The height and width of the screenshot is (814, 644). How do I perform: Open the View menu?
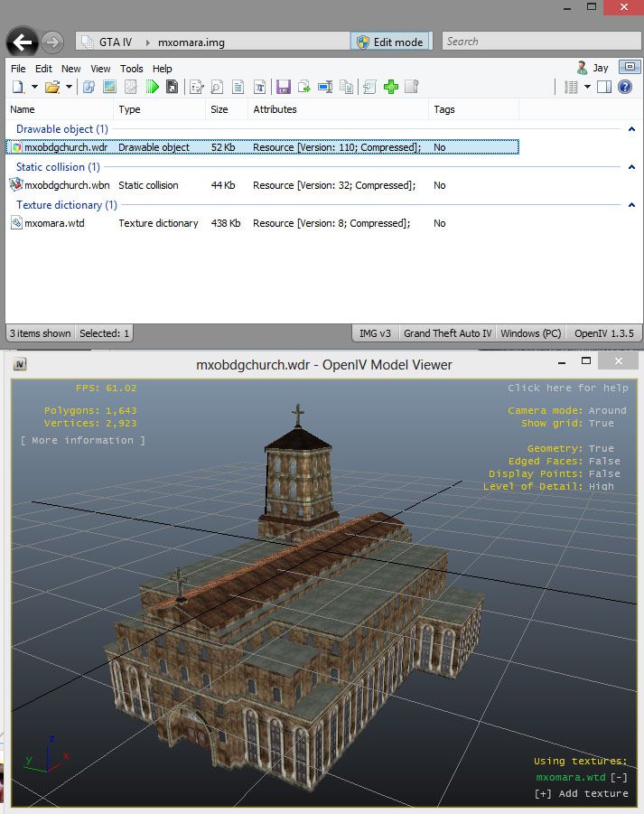[x=100, y=69]
